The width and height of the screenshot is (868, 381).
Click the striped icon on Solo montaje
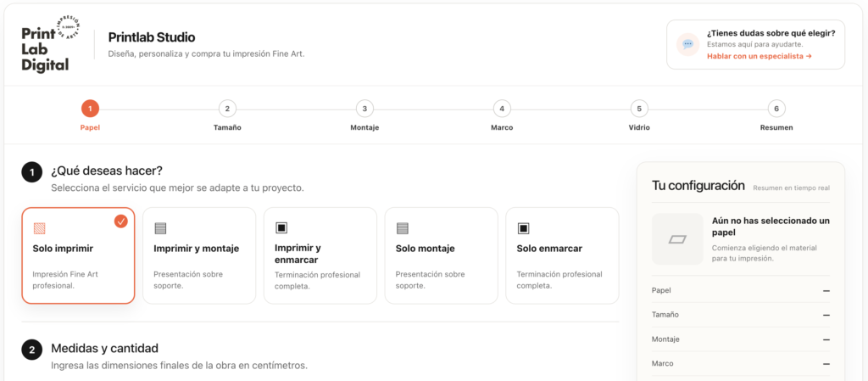pos(403,228)
